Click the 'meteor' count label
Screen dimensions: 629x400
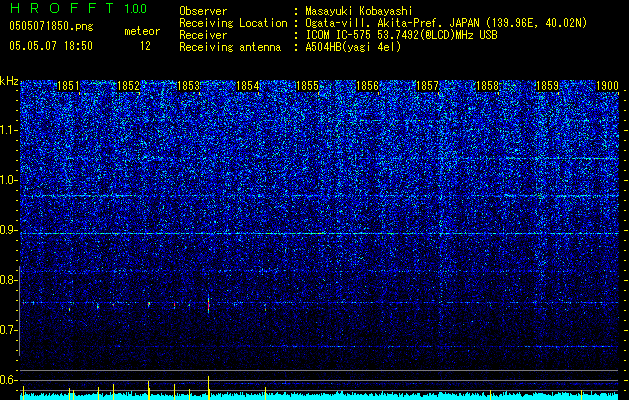pos(142,31)
